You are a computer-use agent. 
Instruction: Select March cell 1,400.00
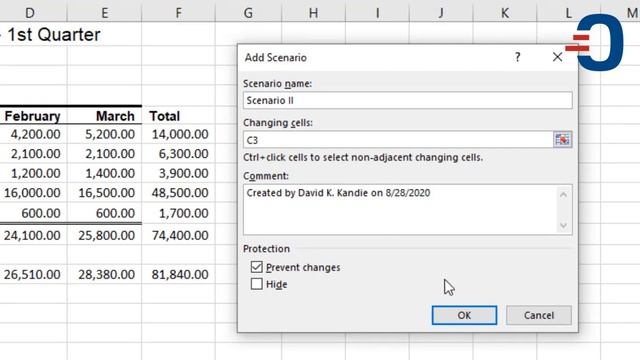104,173
